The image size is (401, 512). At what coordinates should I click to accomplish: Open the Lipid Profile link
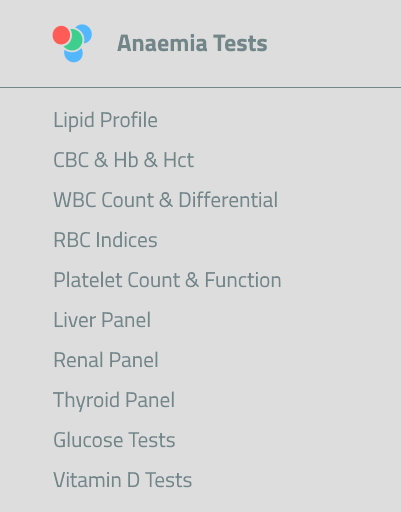(x=105, y=120)
